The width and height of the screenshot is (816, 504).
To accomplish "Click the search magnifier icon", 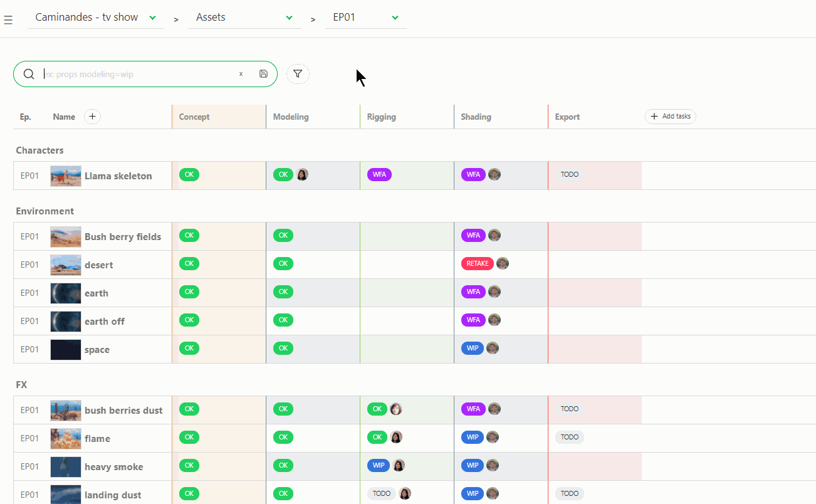I will [29, 73].
